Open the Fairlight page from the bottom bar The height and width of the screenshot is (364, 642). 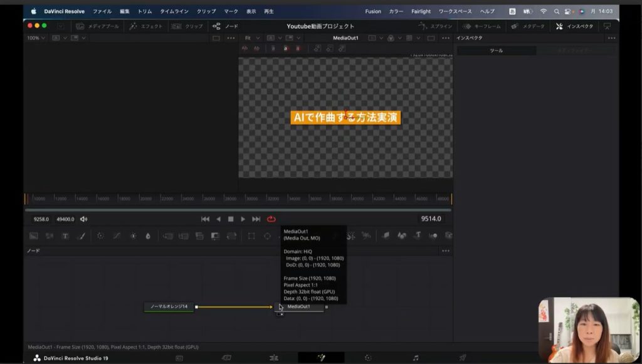point(415,358)
